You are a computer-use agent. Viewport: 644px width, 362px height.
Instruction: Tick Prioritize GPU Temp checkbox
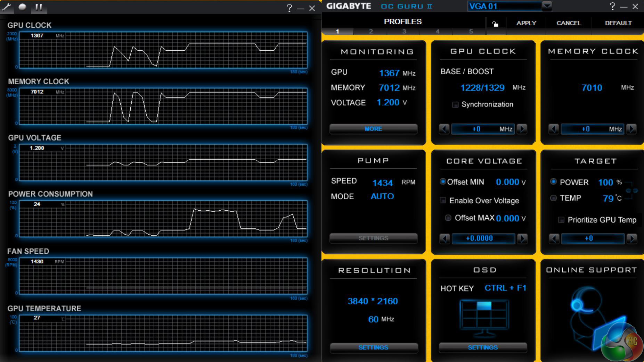(x=561, y=220)
